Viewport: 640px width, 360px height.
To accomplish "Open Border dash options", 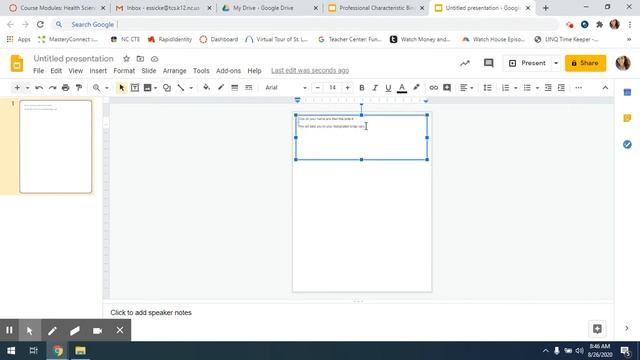I will [249, 88].
